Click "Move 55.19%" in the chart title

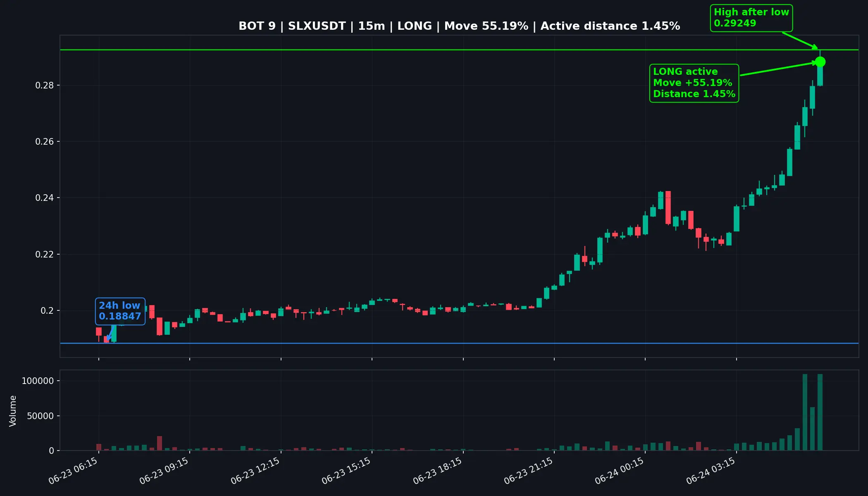click(486, 26)
